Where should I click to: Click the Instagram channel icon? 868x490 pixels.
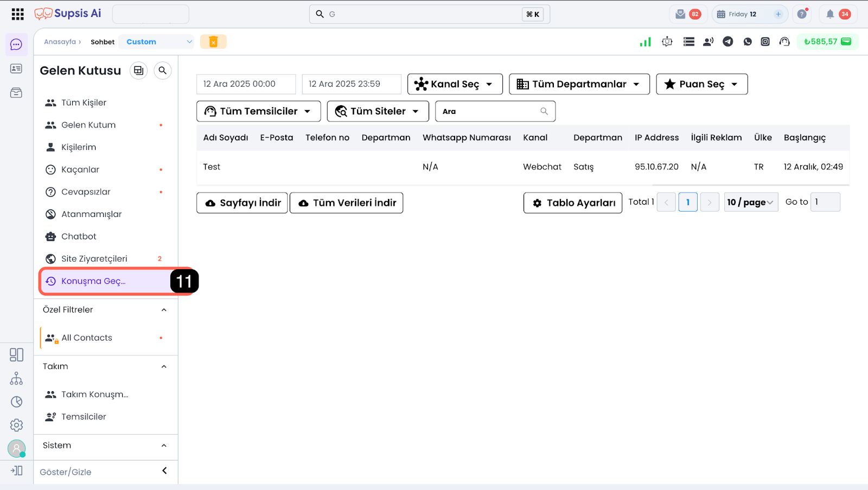[x=765, y=42]
